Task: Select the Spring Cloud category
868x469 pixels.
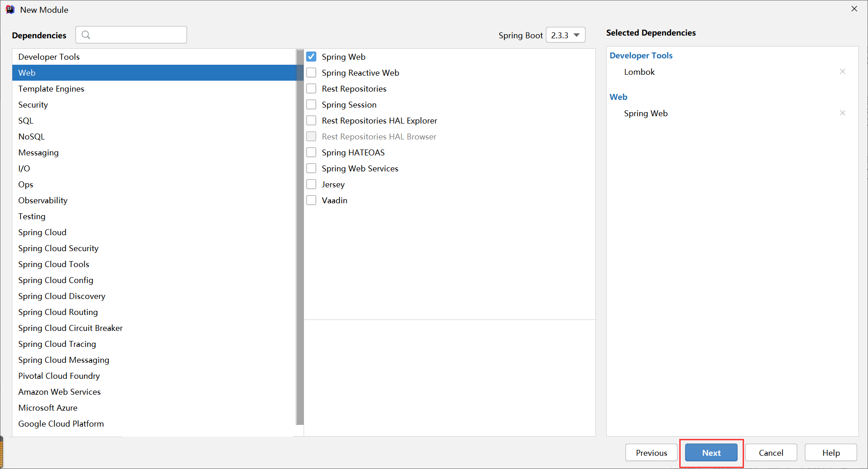Action: (154, 232)
